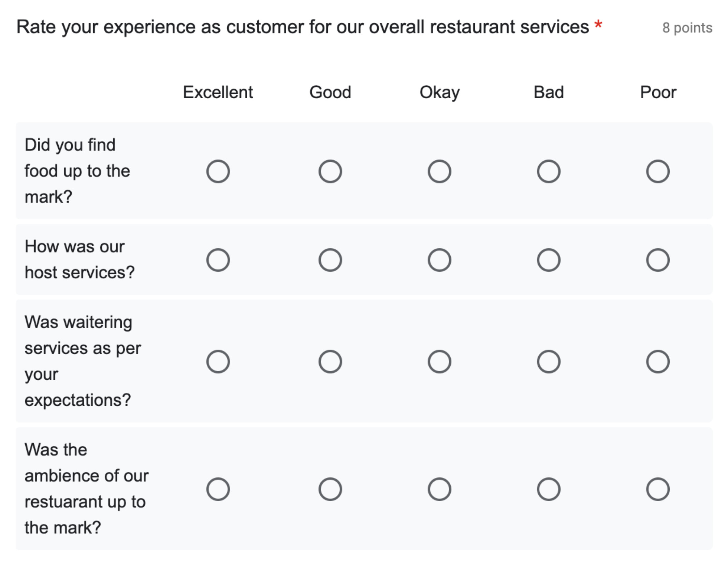Rate restaurant ambience as Poor

click(x=658, y=489)
